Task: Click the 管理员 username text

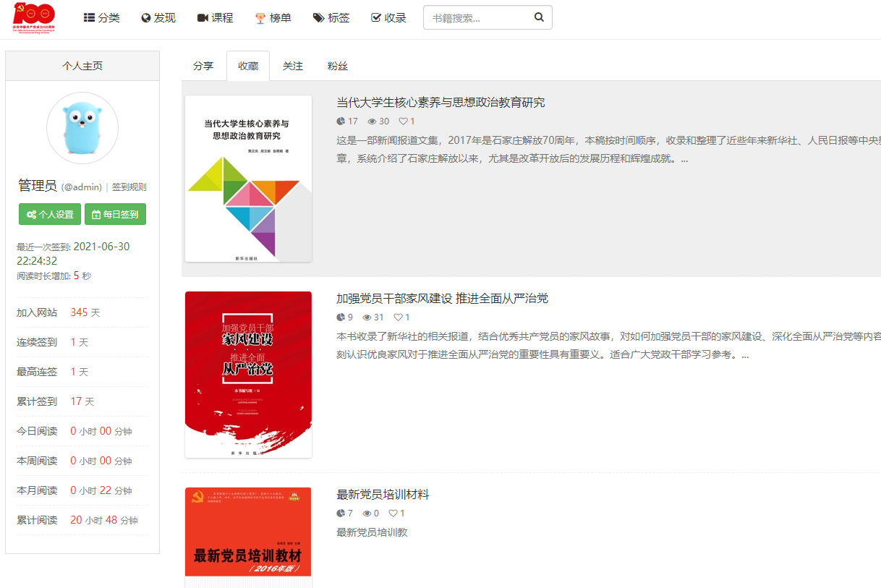Action: coord(38,186)
